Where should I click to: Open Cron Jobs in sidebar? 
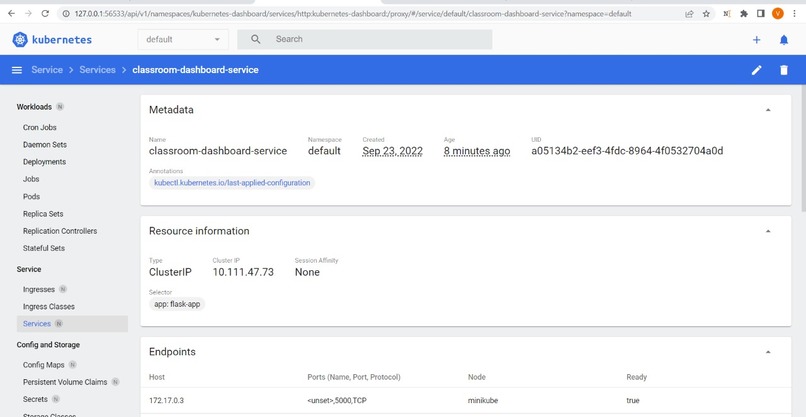tap(40, 128)
